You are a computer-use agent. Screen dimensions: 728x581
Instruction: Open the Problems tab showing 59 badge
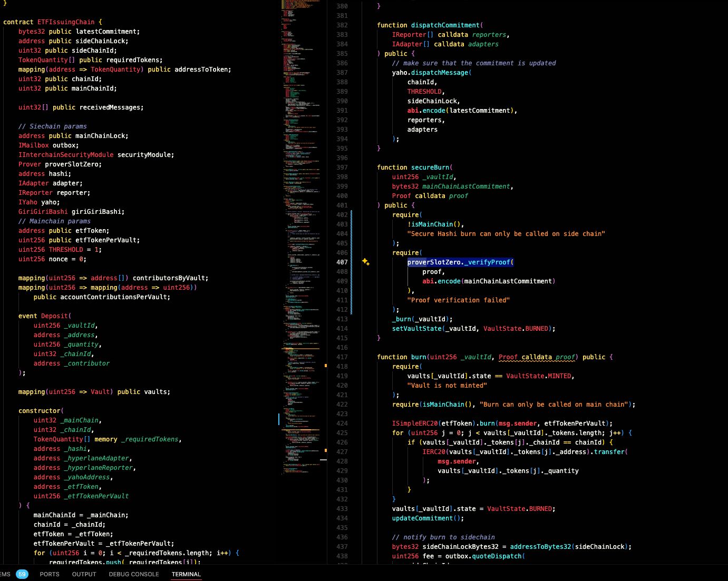click(15, 574)
